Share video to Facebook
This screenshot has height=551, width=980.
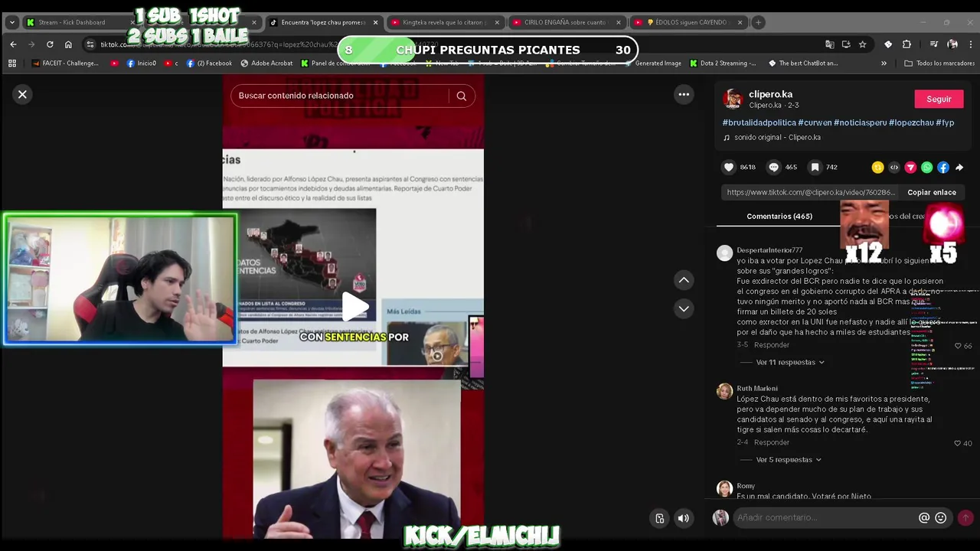943,167
